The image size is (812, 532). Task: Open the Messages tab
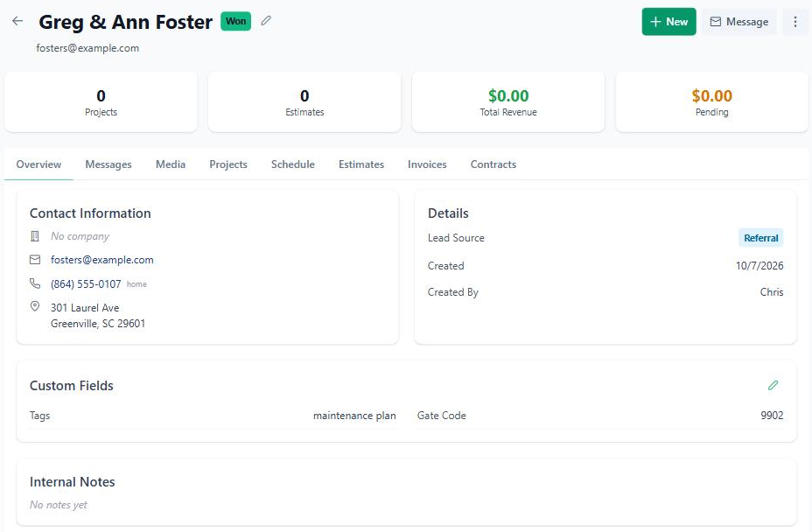point(108,164)
